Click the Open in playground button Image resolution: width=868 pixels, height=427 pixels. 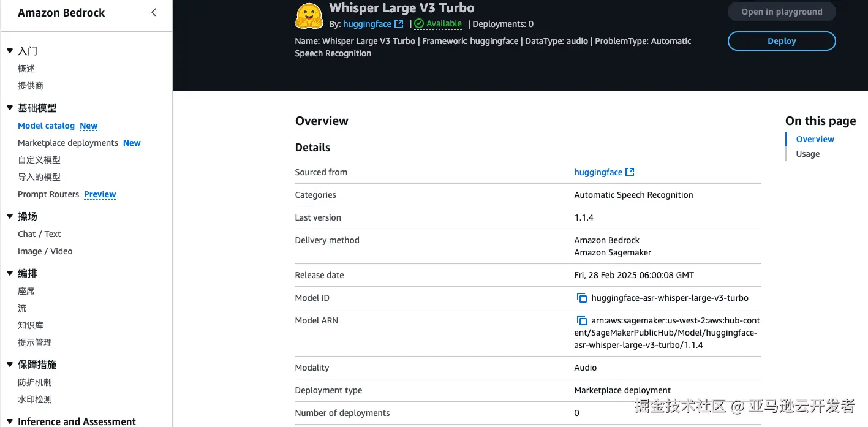[x=782, y=12]
